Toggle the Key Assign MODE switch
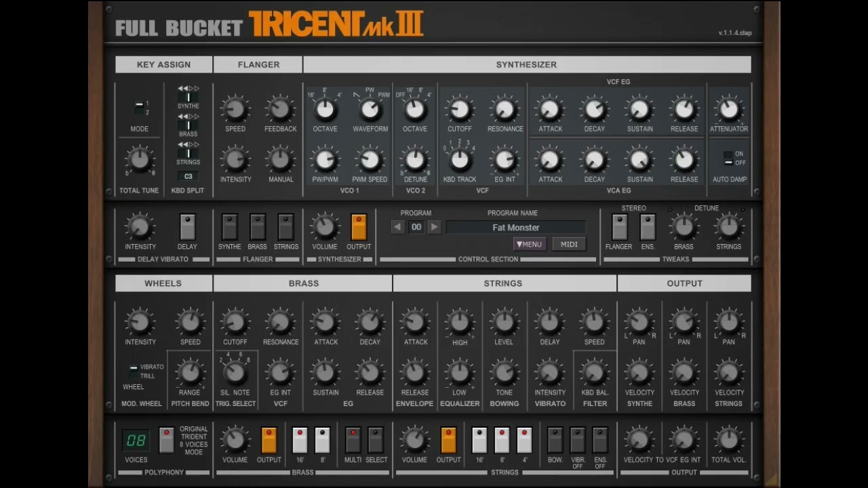 (139, 108)
